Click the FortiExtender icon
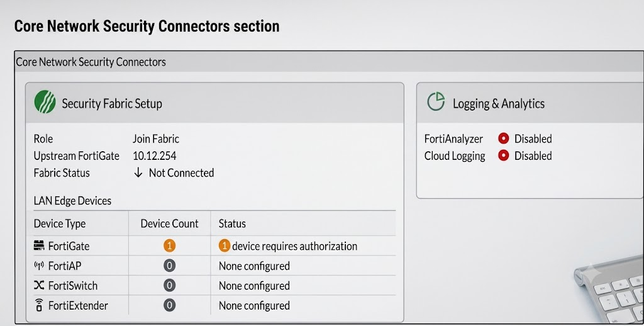This screenshot has height=326, width=644. click(x=39, y=305)
